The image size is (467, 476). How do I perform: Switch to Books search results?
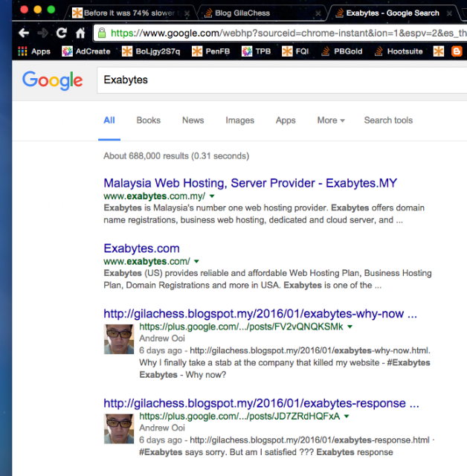[149, 120]
